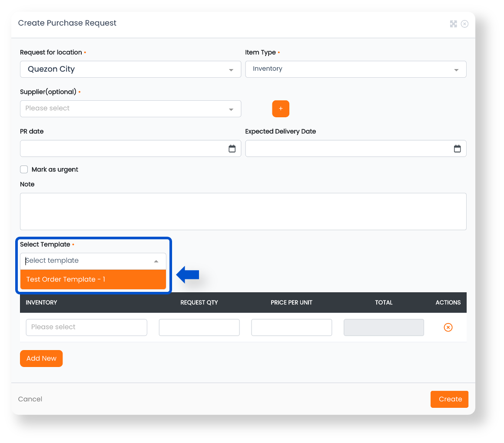This screenshot has height=443, width=504.
Task: Click the PRICE PER UNIT column header
Action: coord(292,302)
